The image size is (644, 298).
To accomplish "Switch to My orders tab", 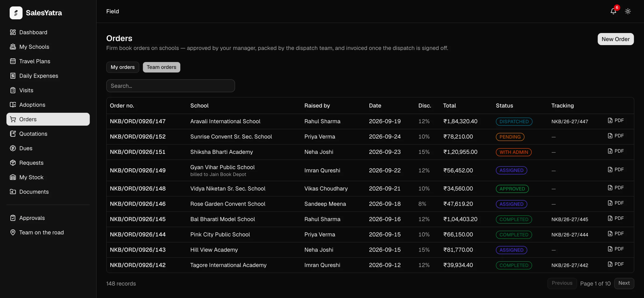I will pos(123,67).
